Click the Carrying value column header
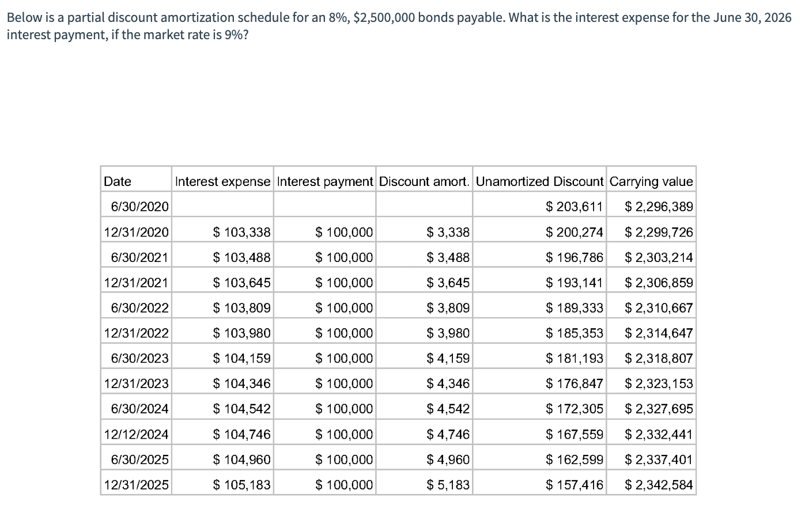The width and height of the screenshot is (801, 532). point(651,181)
